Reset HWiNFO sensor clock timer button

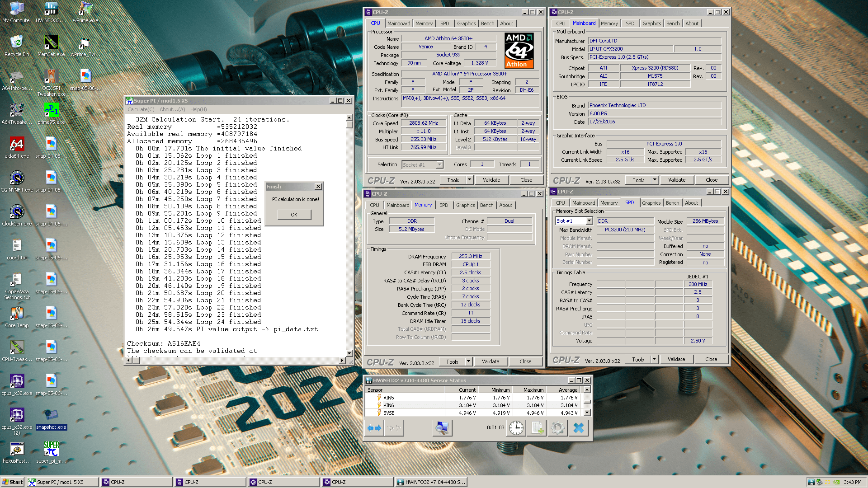(x=516, y=428)
